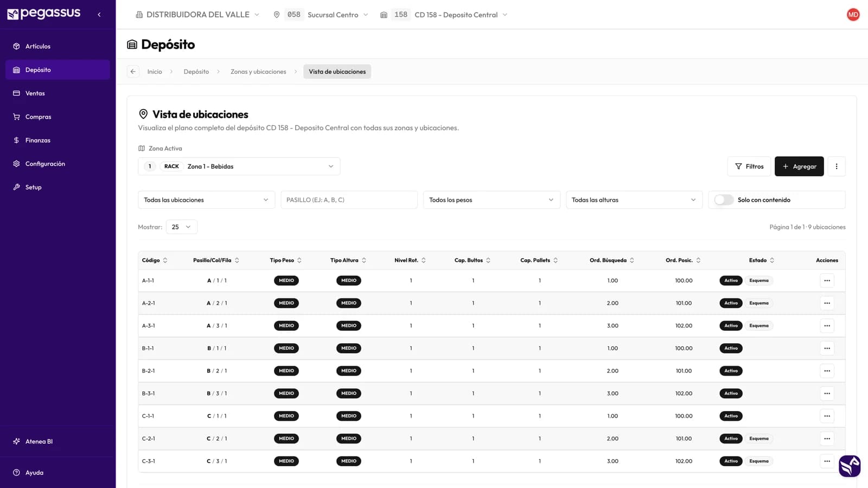Image resolution: width=868 pixels, height=488 pixels.
Task: Open the Todas las alturas dropdown
Action: click(x=634, y=200)
